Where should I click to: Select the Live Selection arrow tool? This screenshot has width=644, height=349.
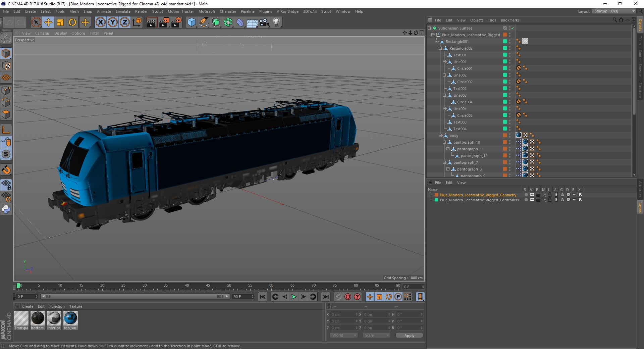(x=36, y=22)
